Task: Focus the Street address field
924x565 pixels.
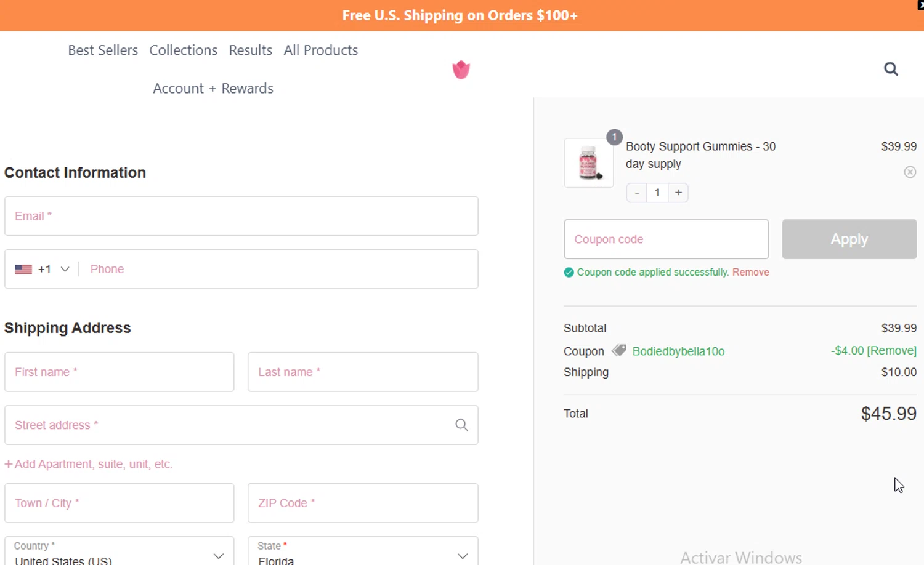Action: point(241,425)
